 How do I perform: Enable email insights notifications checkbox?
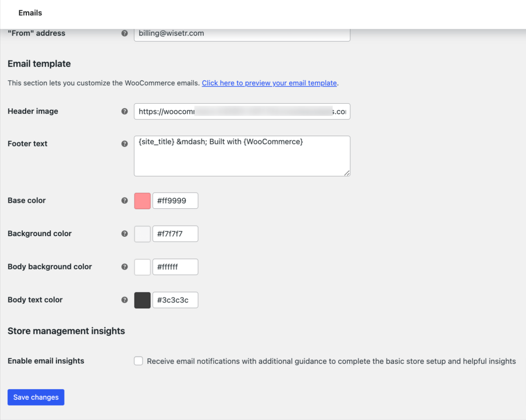138,361
